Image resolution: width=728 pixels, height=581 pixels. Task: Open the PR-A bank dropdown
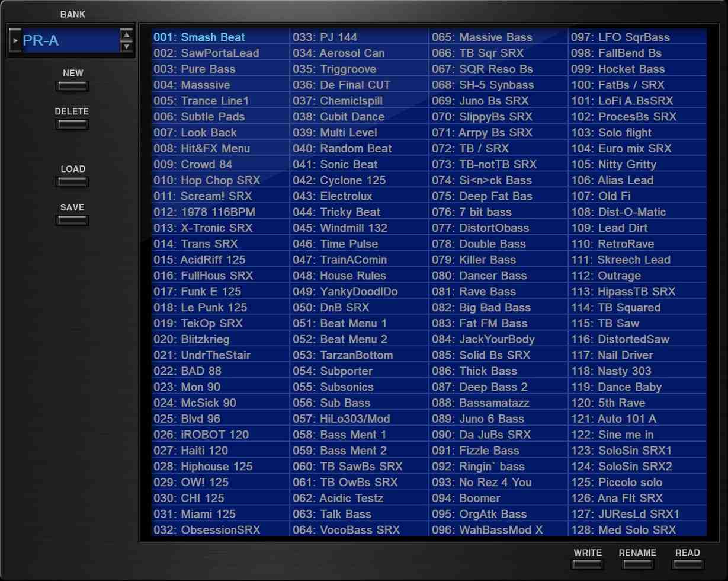69,41
